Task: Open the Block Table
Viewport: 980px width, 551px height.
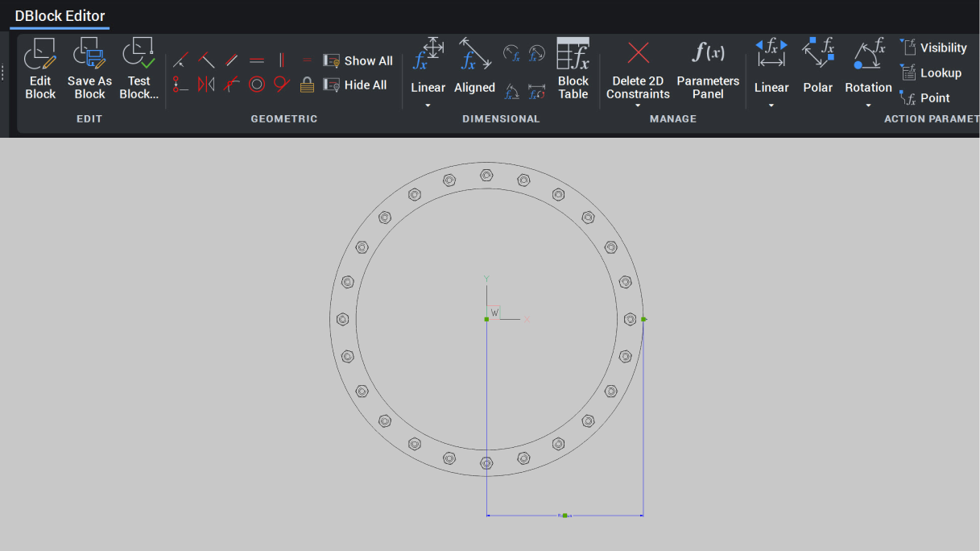Action: [x=573, y=69]
